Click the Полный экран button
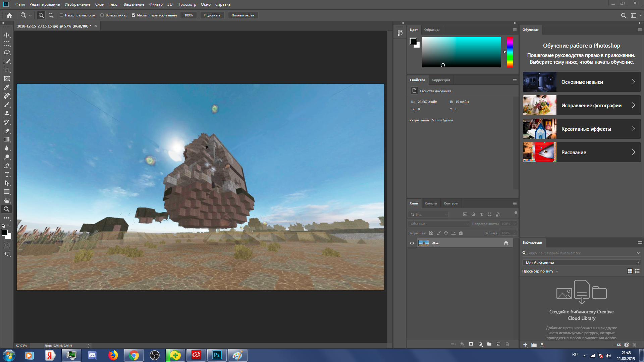Image resolution: width=644 pixels, height=362 pixels. tap(243, 15)
